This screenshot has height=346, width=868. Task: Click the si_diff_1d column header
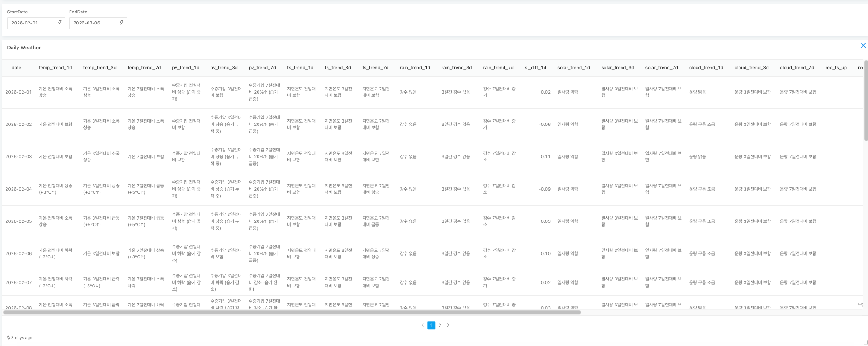(535, 68)
